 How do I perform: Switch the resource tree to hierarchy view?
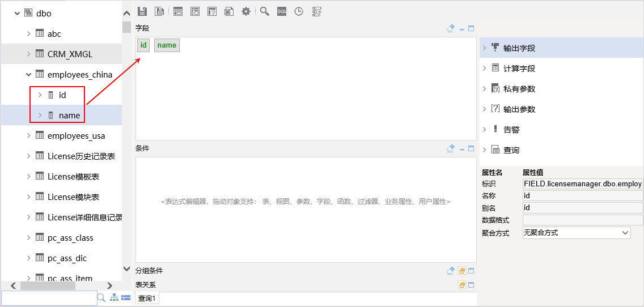(x=115, y=298)
